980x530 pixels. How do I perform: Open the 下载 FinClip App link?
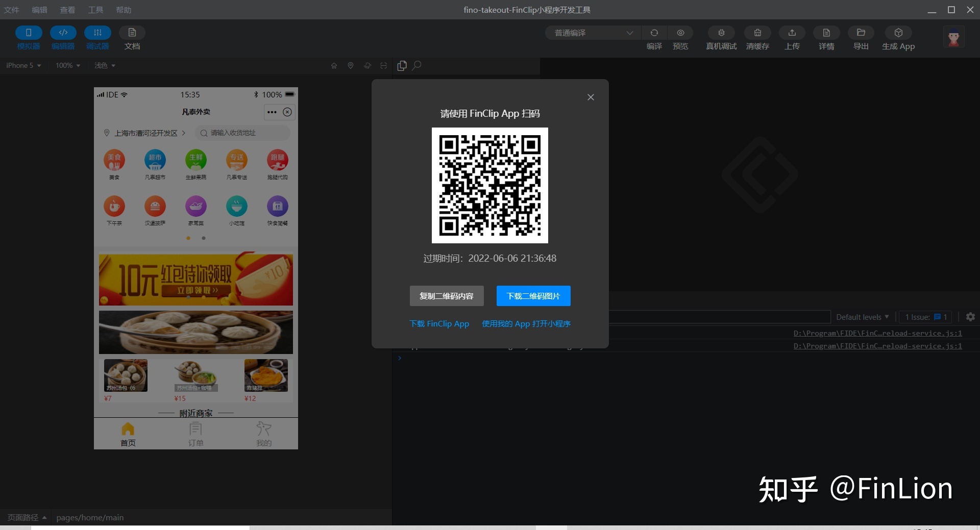click(x=439, y=323)
